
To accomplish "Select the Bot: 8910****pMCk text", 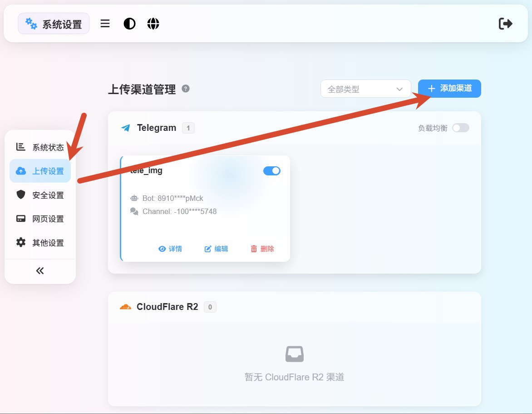I will [x=172, y=198].
